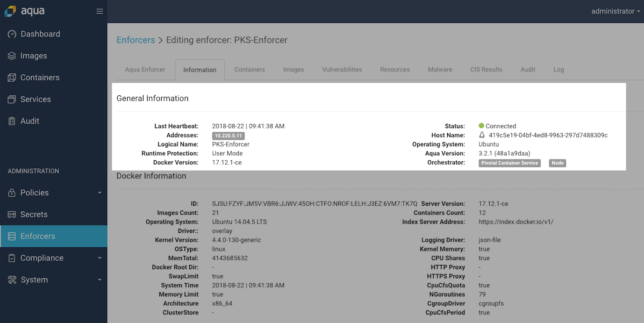Click the Docker Information heading
This screenshot has width=644, height=323.
click(x=151, y=176)
